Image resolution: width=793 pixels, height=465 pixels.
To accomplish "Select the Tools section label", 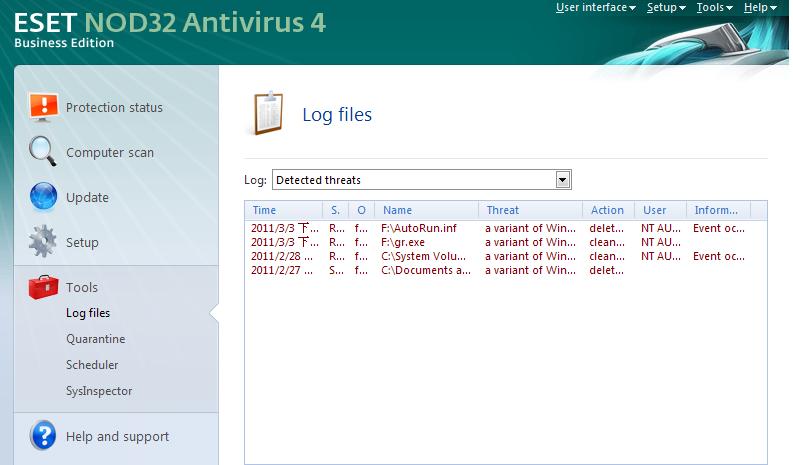I will click(81, 287).
